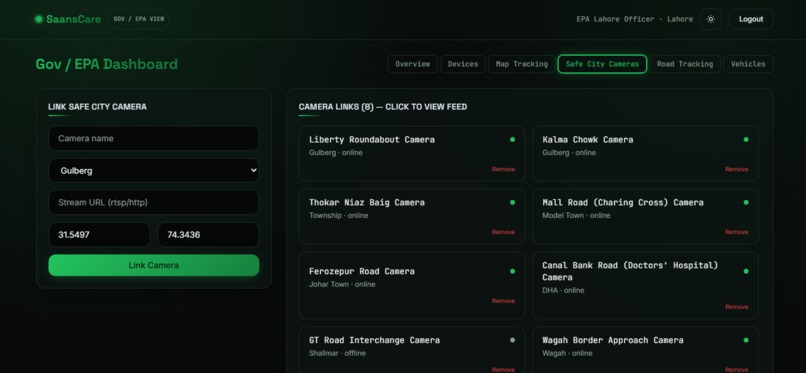
Task: Click the Liberty Roundabout Camera online status dot
Action: (x=512, y=139)
